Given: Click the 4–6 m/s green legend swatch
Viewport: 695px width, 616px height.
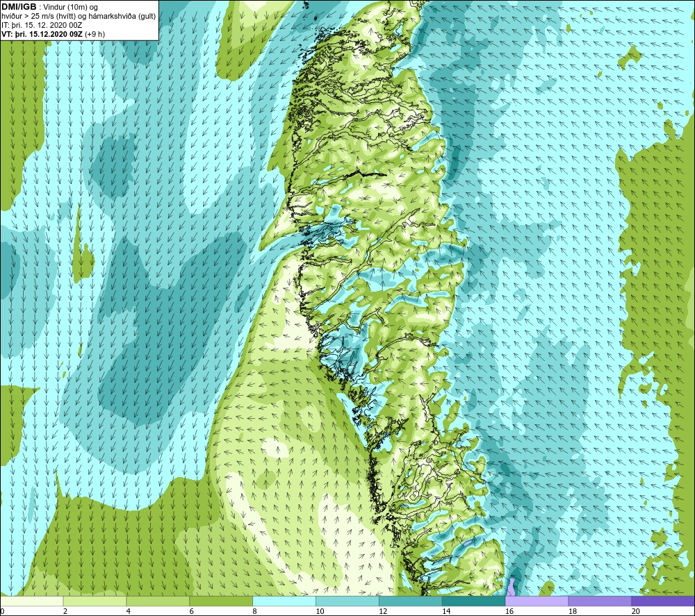Looking at the screenshot, I should (158, 601).
